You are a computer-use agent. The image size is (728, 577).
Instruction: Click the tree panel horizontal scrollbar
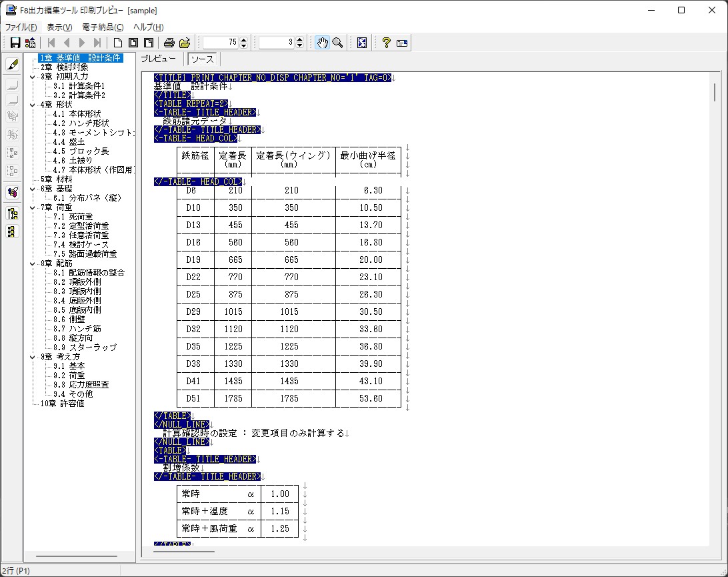77,556
